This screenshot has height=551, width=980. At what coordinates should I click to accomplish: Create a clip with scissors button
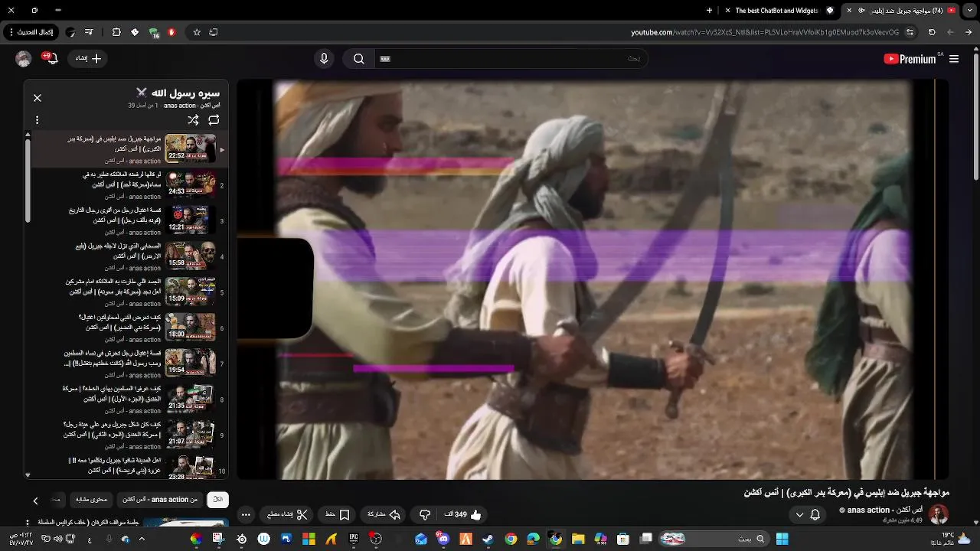point(288,515)
